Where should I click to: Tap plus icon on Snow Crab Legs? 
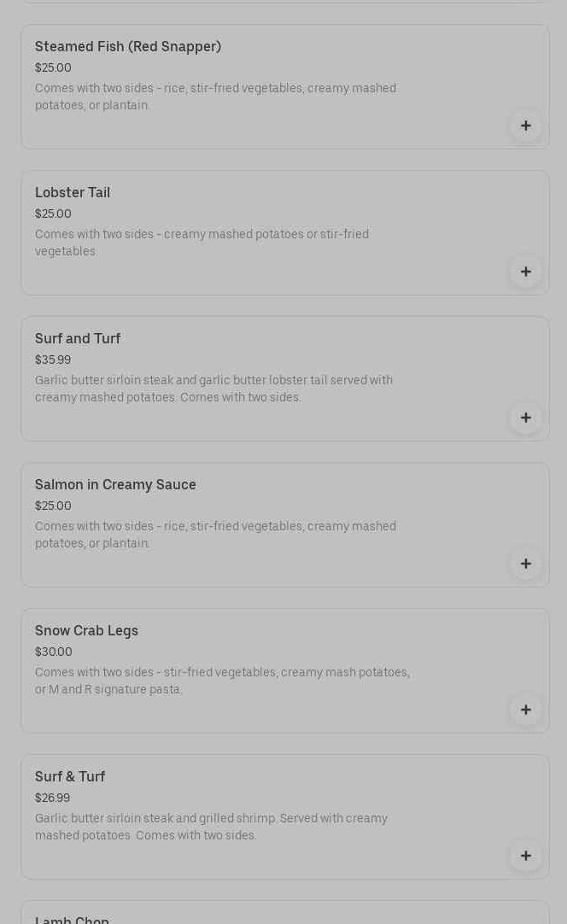point(526,710)
